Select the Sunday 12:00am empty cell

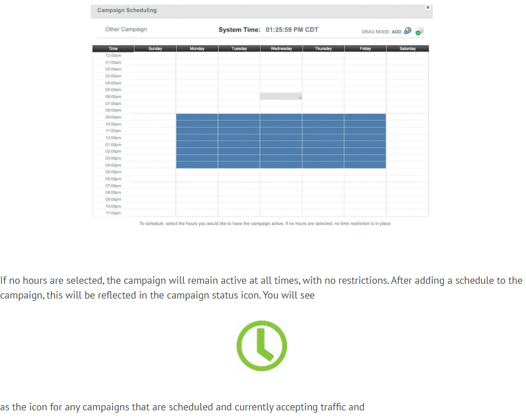tap(155, 56)
